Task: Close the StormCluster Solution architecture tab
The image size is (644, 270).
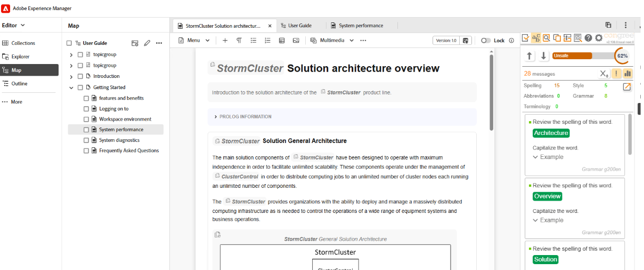Action: 270,26
